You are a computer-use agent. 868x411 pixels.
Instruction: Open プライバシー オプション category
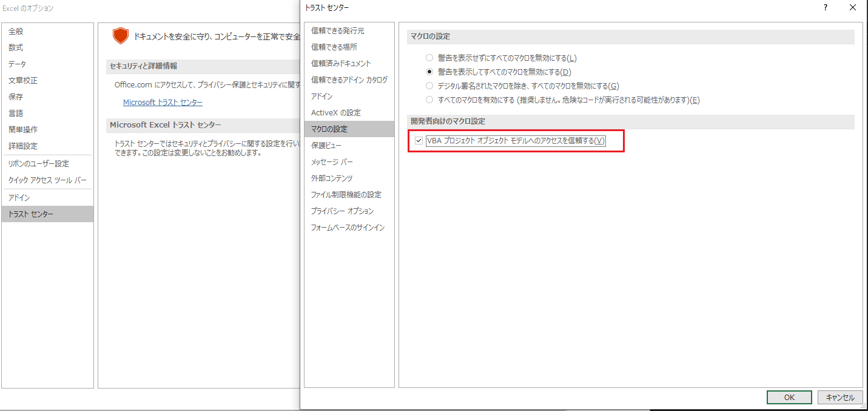[349, 211]
